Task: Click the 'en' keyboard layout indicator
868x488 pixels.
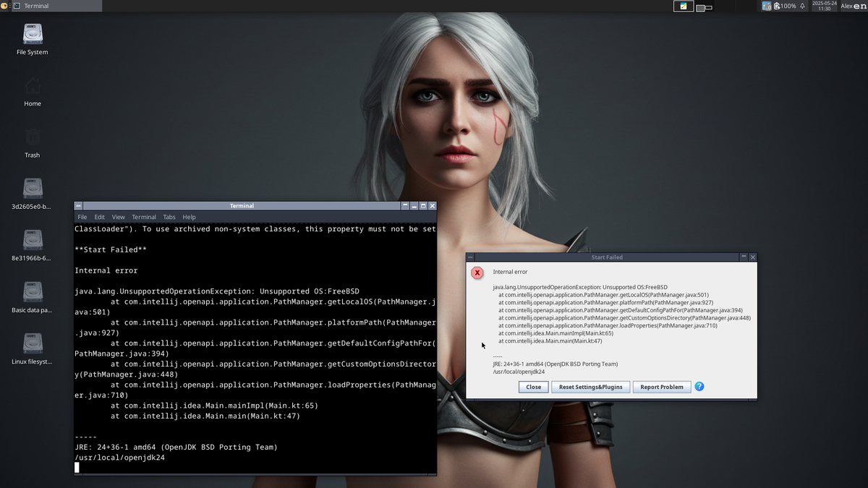Action: point(859,6)
